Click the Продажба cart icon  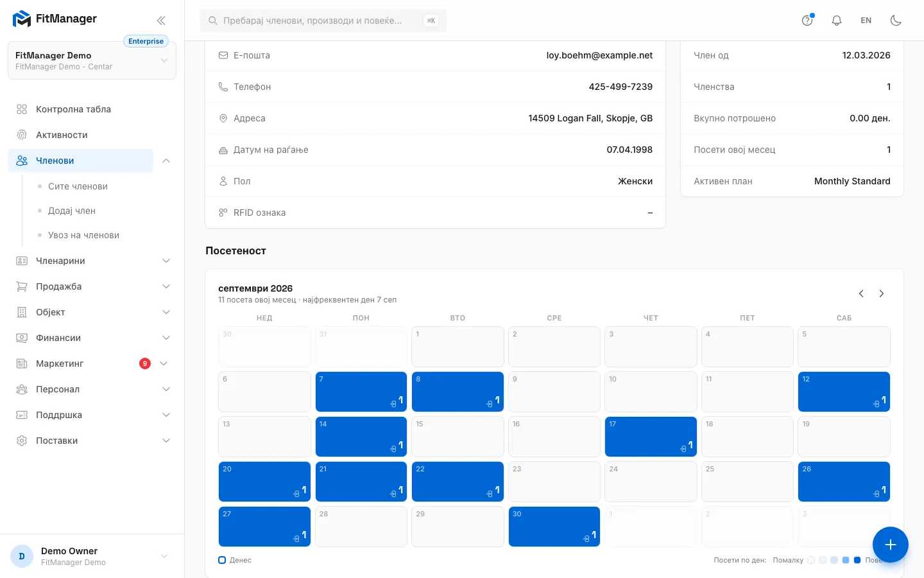(22, 286)
